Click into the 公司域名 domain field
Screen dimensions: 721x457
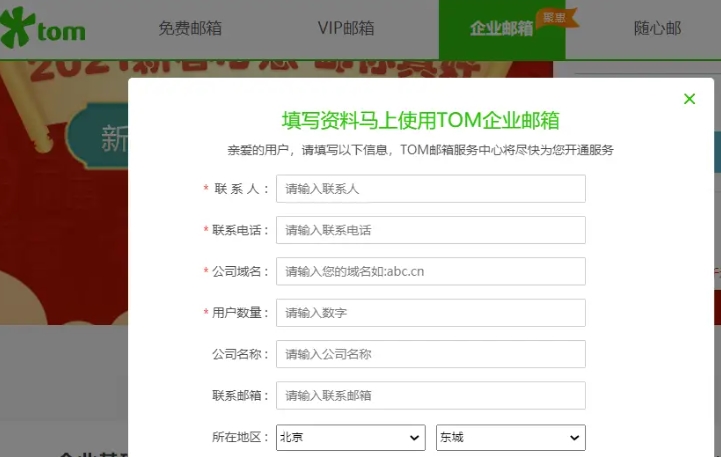click(x=430, y=271)
